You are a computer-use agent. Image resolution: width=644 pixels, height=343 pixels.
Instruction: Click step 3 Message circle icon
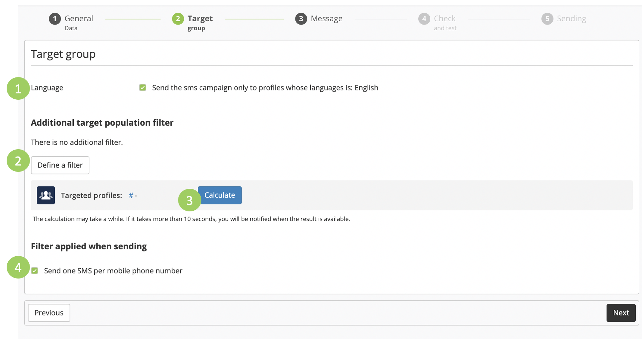point(301,19)
